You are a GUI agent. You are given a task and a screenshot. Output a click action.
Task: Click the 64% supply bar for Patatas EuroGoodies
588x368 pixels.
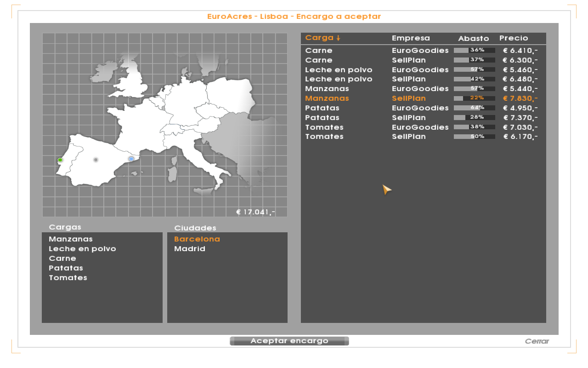coord(475,108)
